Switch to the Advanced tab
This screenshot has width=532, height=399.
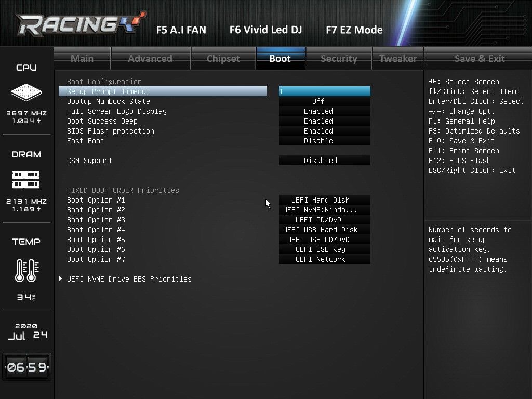coord(150,58)
